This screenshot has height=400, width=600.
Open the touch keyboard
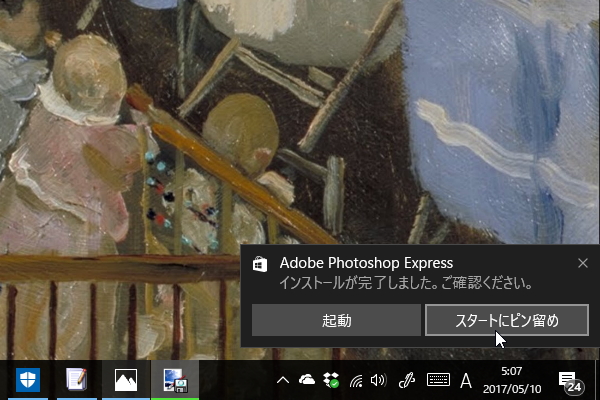437,380
